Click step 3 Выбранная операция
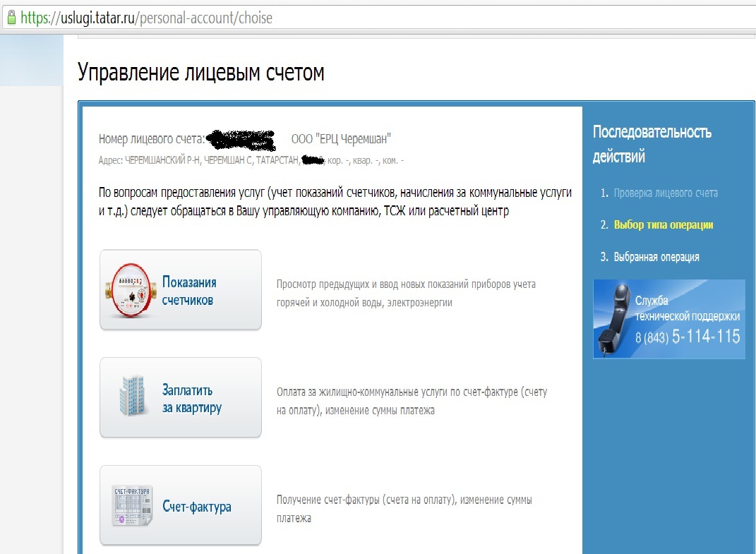The width and height of the screenshot is (756, 554). [656, 257]
